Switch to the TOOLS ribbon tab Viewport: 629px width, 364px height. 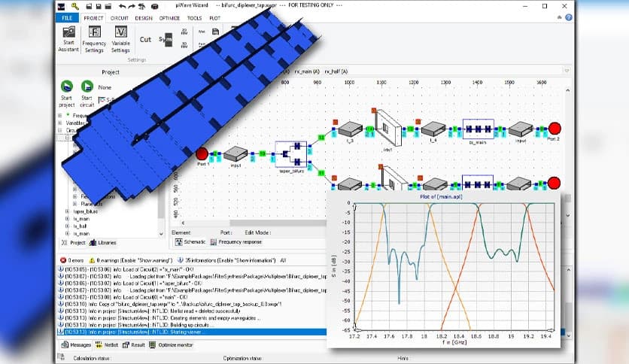coord(195,18)
